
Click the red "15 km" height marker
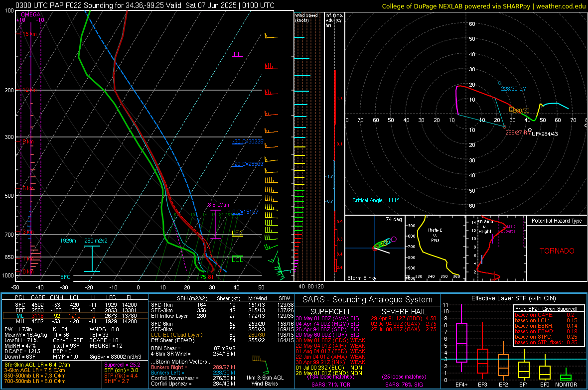coord(29,34)
